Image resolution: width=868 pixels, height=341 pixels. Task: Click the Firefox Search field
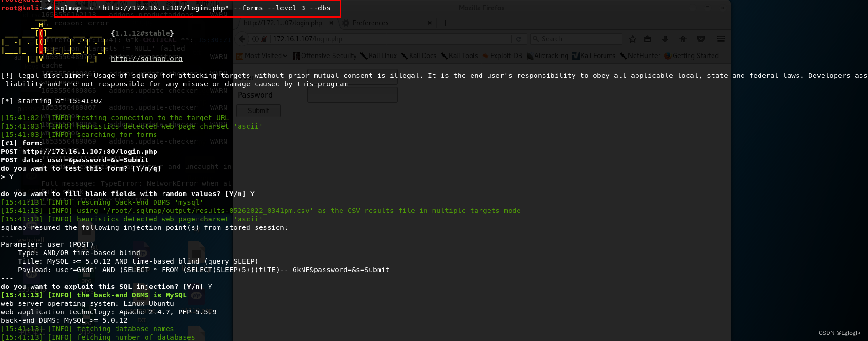tap(576, 39)
